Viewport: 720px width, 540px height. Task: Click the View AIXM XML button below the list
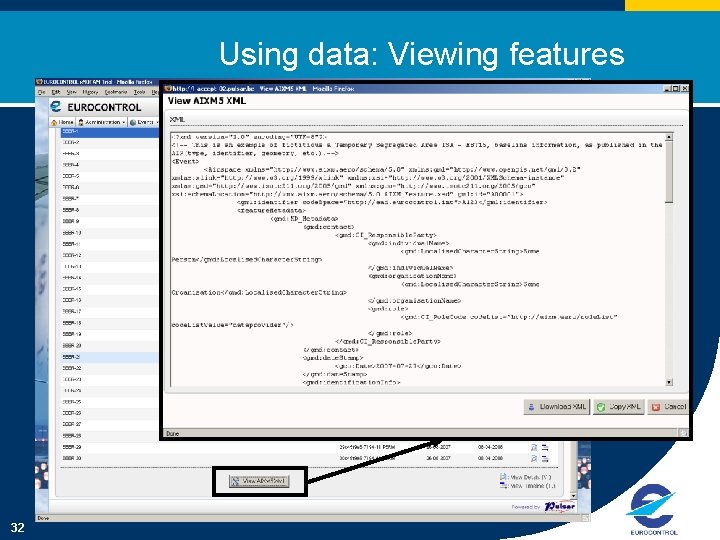(259, 481)
